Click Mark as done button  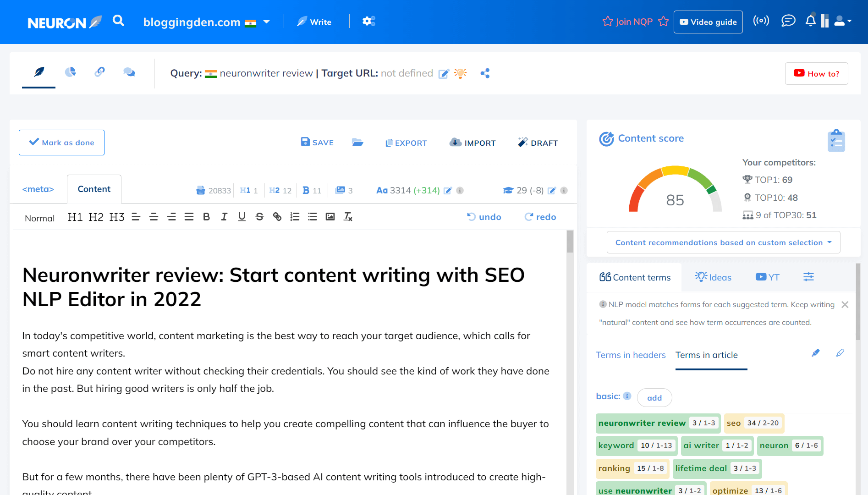click(61, 143)
